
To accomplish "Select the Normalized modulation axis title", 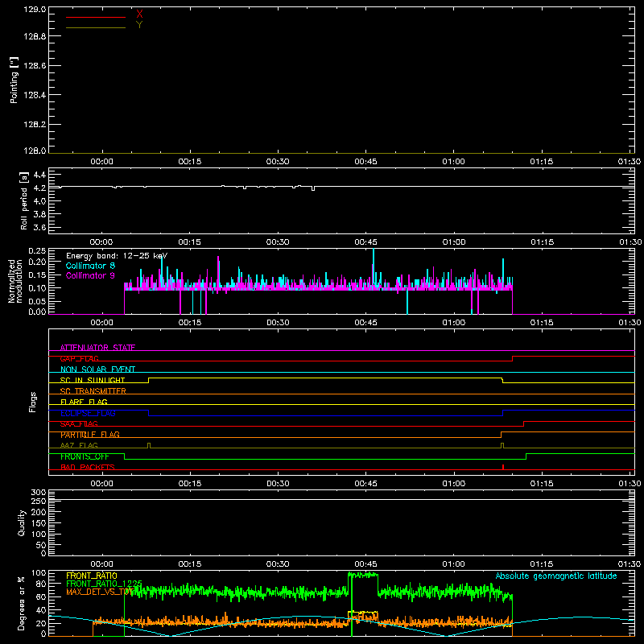I will (x=14, y=281).
